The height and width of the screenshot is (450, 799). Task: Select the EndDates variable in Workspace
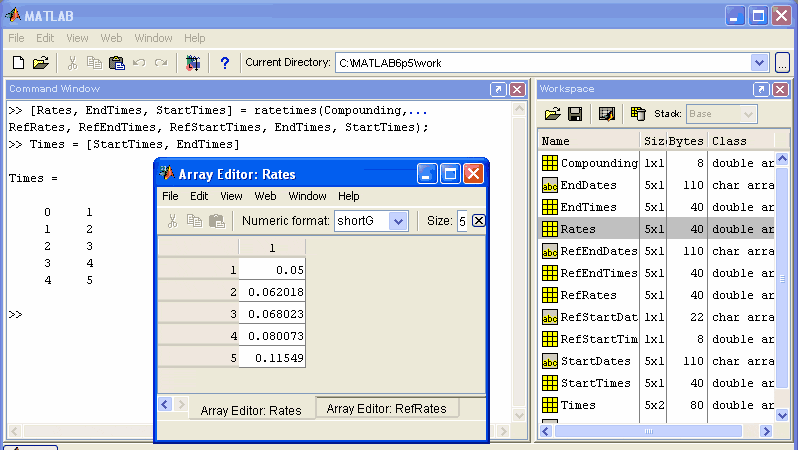pos(589,185)
